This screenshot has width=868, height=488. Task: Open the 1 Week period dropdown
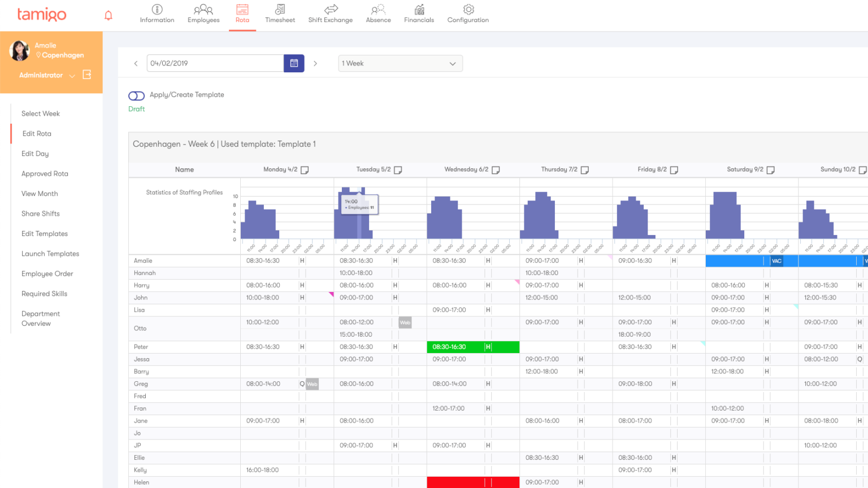tap(400, 63)
